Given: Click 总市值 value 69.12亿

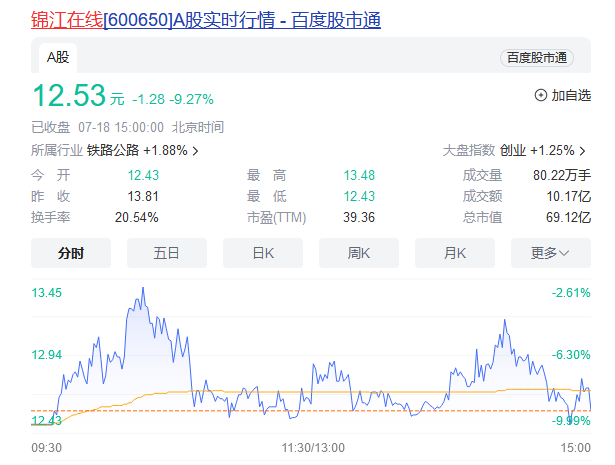Looking at the screenshot, I should [569, 217].
